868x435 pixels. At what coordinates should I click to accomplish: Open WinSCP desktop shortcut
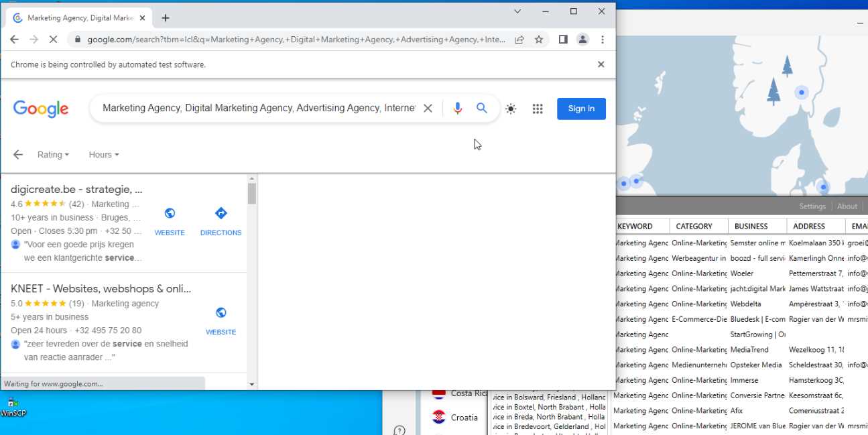(13, 407)
